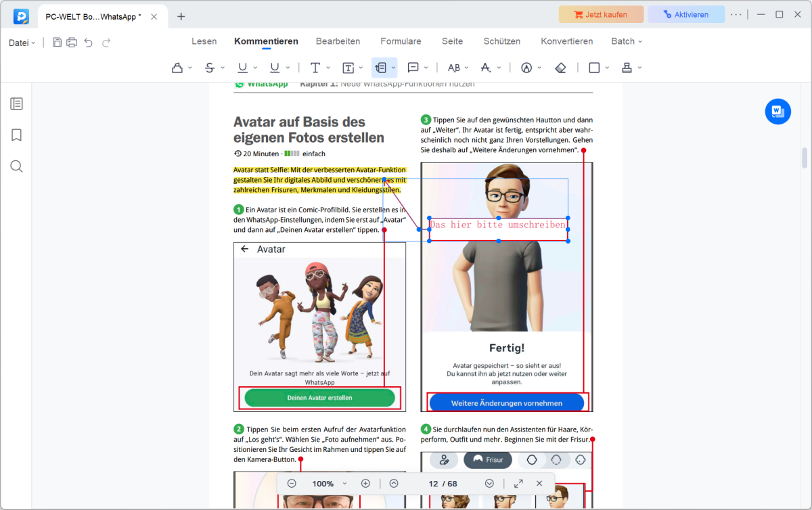
Task: Expand rectangle shape options arrow
Action: [607, 68]
